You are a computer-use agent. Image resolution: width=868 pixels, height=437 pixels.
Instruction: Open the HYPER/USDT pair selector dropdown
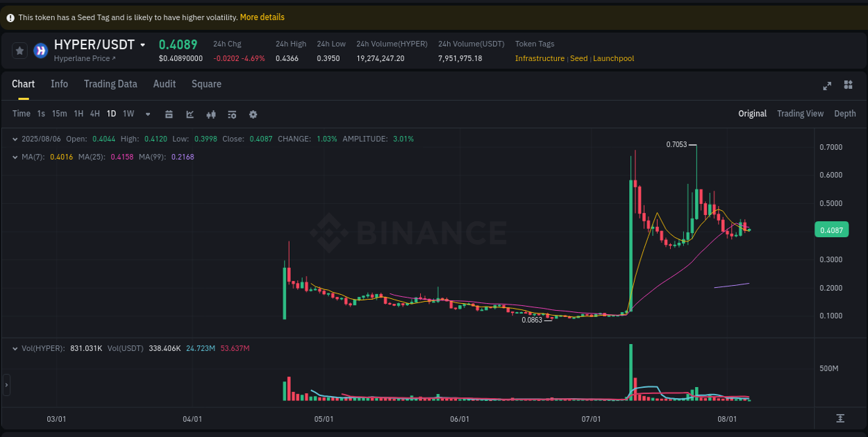[x=143, y=44]
